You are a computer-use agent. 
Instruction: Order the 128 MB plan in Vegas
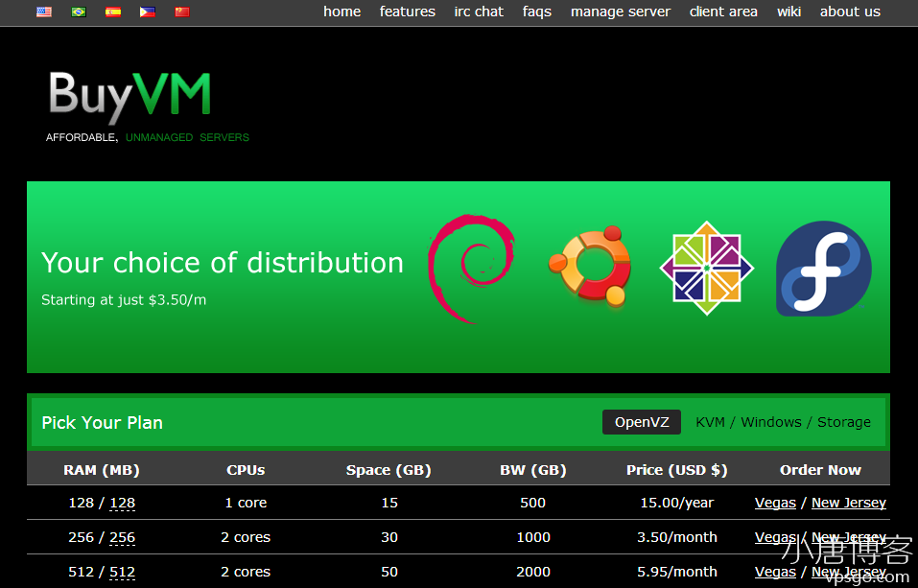tap(775, 503)
